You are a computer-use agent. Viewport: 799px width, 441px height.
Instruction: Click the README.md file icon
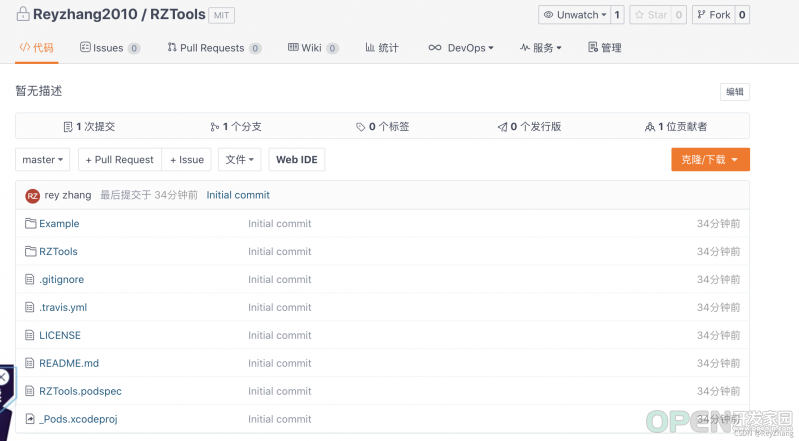(30, 364)
